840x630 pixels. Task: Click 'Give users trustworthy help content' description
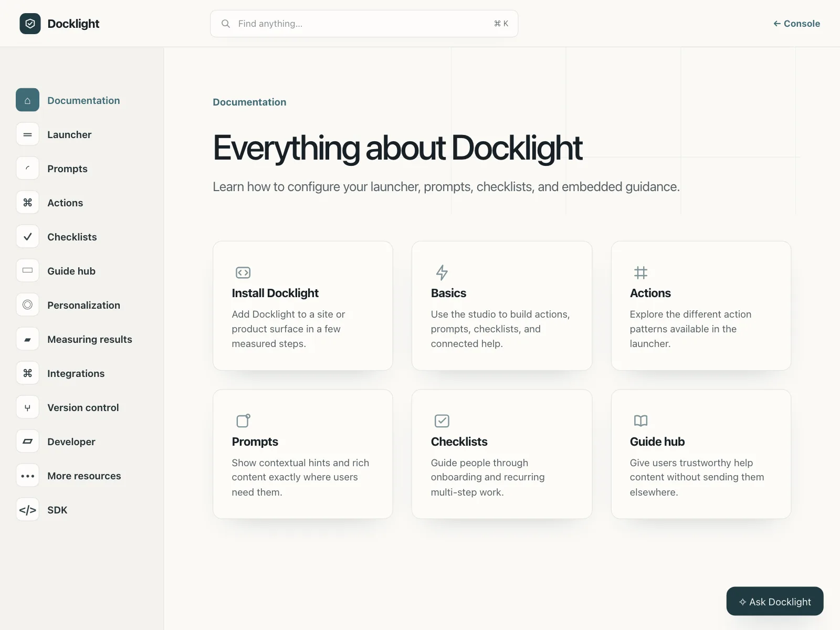tap(697, 477)
